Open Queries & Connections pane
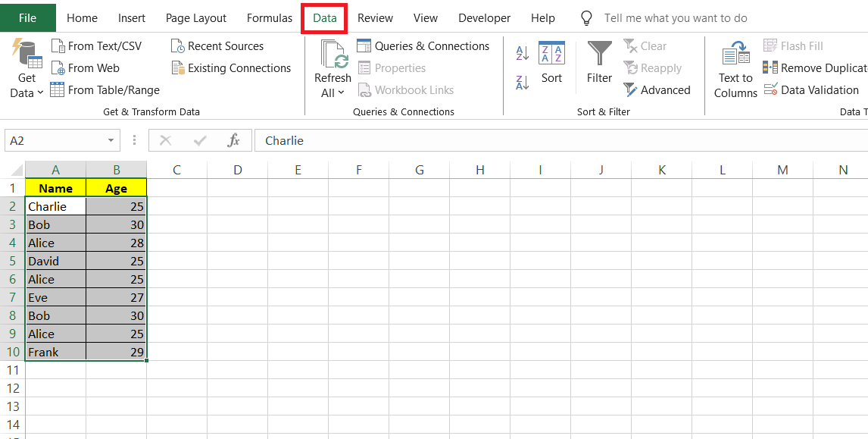The width and height of the screenshot is (868, 439). pyautogui.click(x=423, y=45)
